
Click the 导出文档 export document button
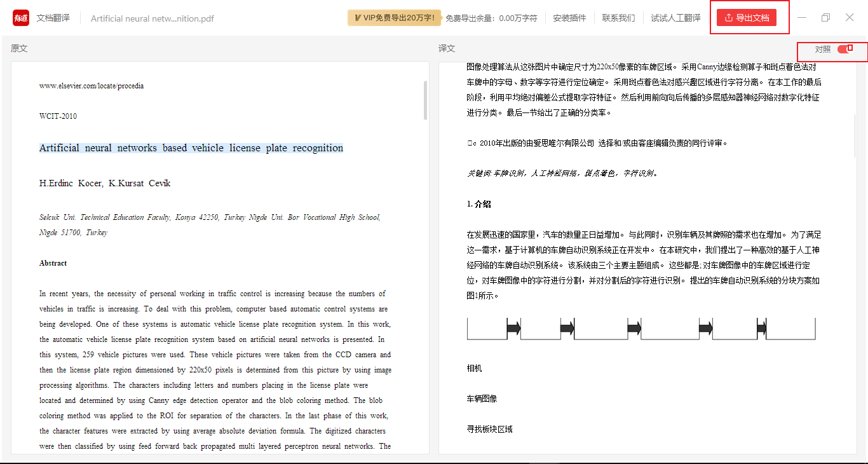(x=747, y=18)
